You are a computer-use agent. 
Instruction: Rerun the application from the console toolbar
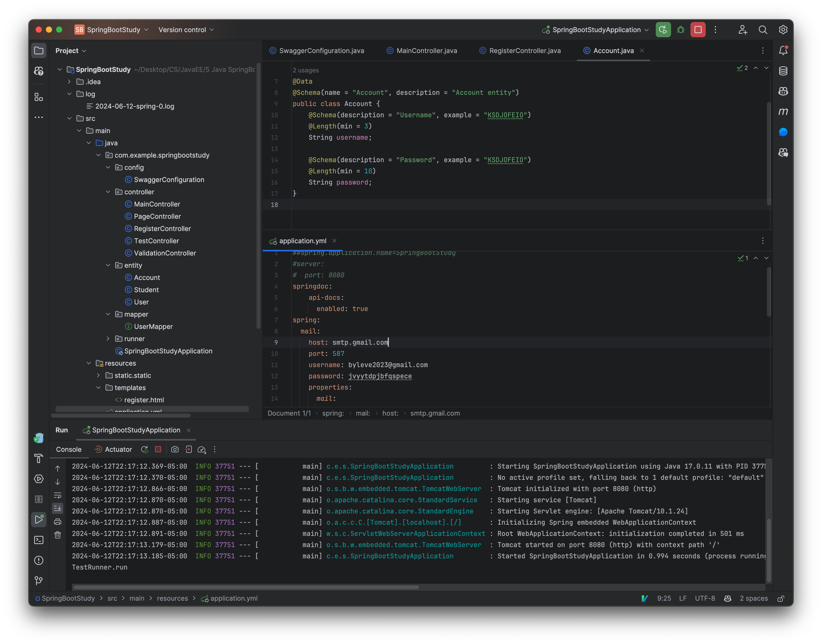[x=144, y=449]
